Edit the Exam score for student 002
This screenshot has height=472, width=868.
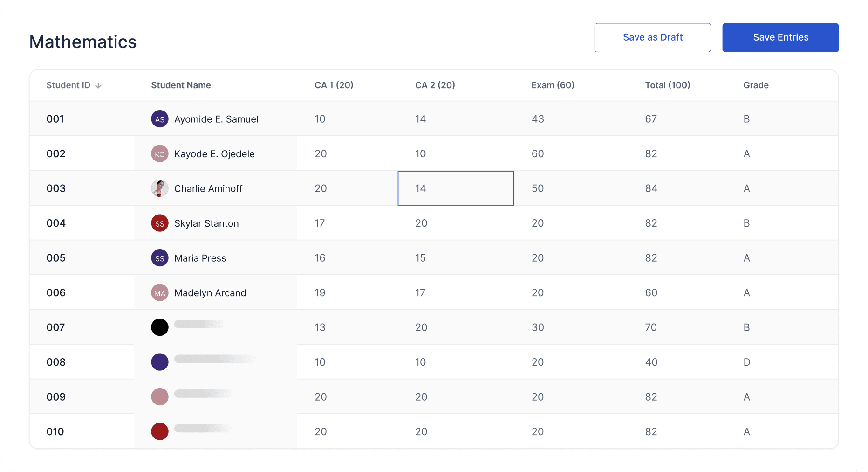point(538,154)
